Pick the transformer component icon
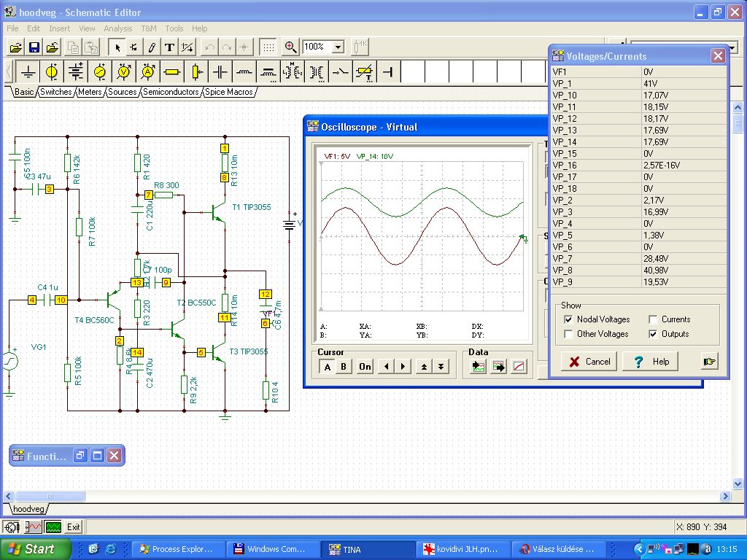This screenshot has height=560, width=747. pyautogui.click(x=317, y=72)
